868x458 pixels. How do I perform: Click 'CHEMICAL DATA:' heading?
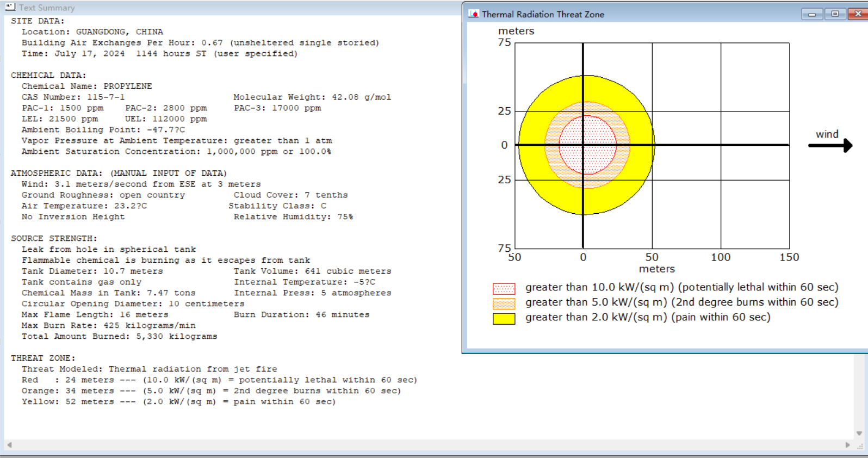48,75
